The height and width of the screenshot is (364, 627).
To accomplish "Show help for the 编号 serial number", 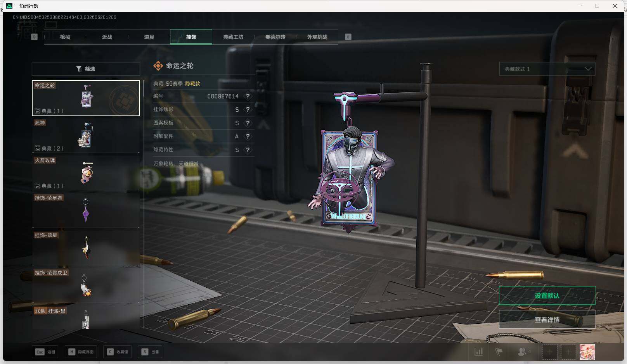I will coord(248,96).
